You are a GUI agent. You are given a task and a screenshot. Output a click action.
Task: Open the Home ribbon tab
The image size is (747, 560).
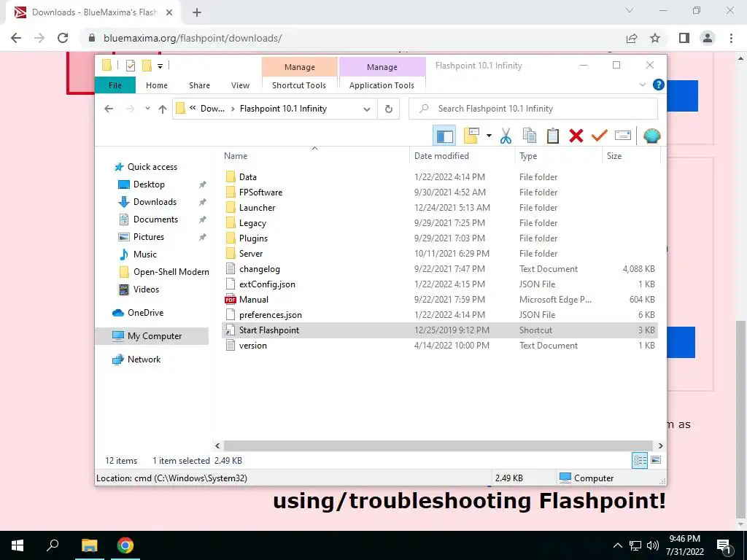coord(157,85)
